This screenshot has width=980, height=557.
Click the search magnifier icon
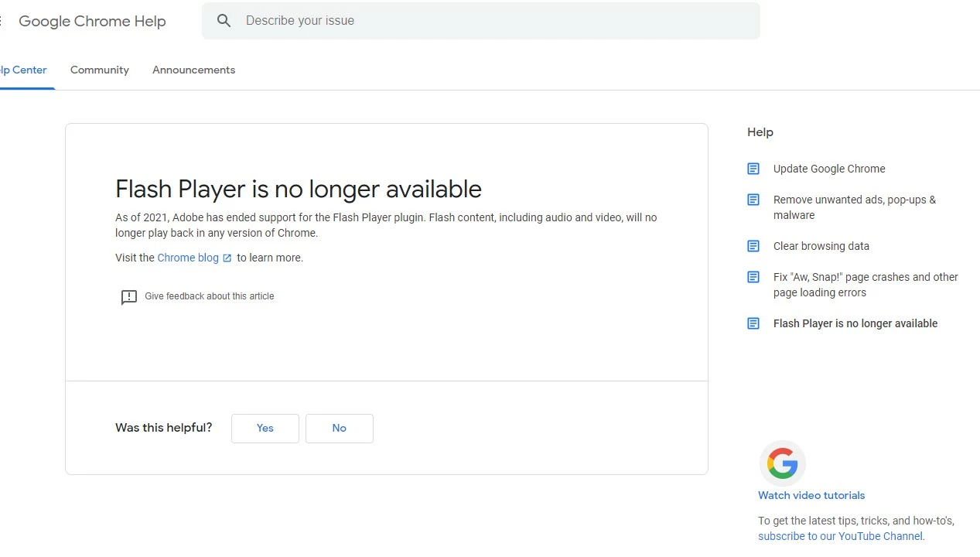point(224,21)
